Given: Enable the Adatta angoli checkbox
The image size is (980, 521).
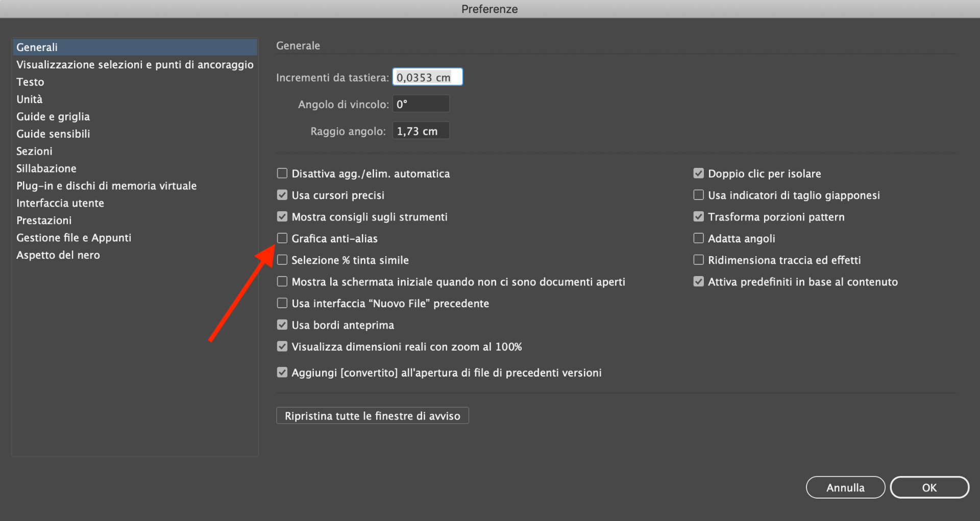Looking at the screenshot, I should pos(699,238).
